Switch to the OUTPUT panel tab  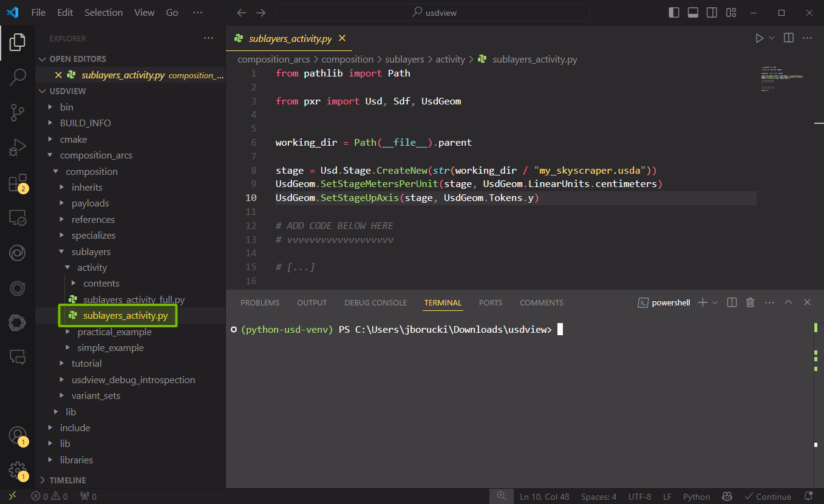312,302
